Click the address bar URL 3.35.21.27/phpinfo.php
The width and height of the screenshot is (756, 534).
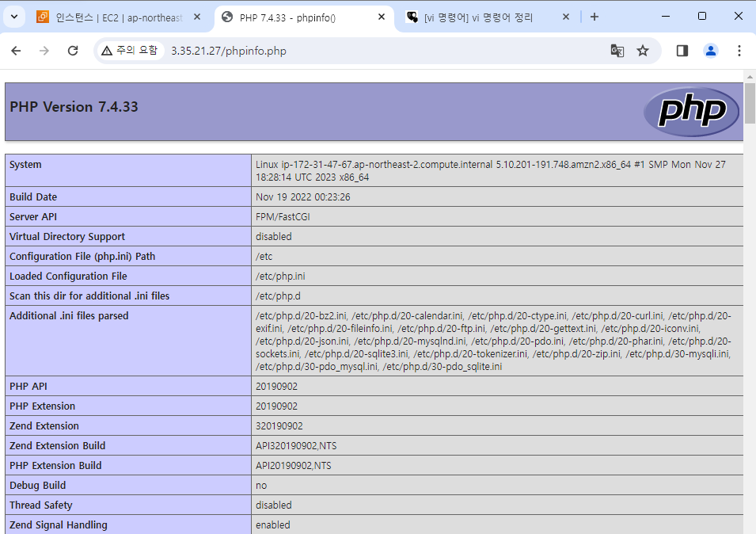point(229,51)
